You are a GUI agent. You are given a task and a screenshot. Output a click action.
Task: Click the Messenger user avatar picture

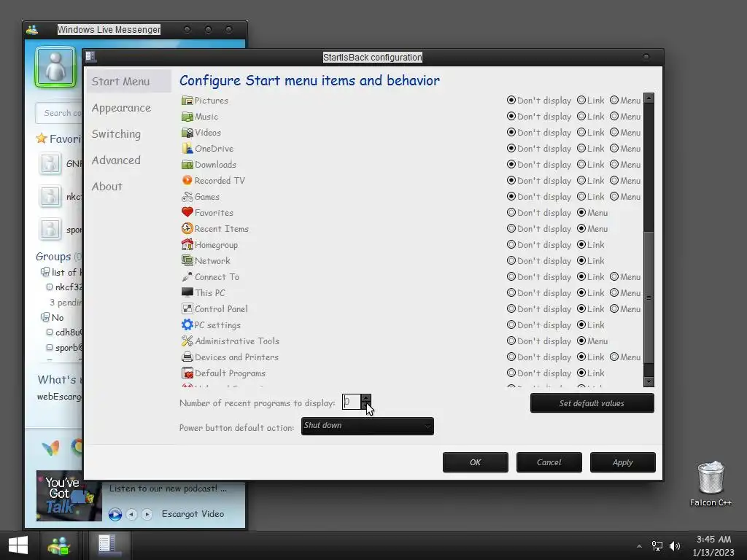pos(55,66)
